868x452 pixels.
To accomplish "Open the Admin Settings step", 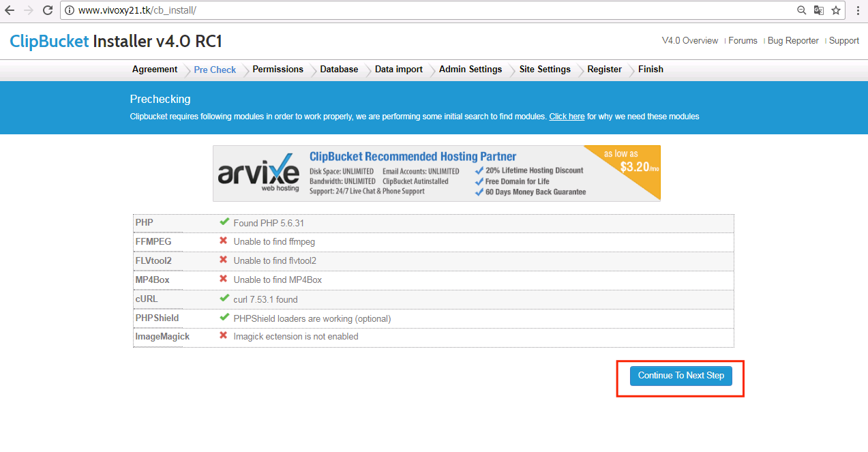I will click(x=470, y=70).
